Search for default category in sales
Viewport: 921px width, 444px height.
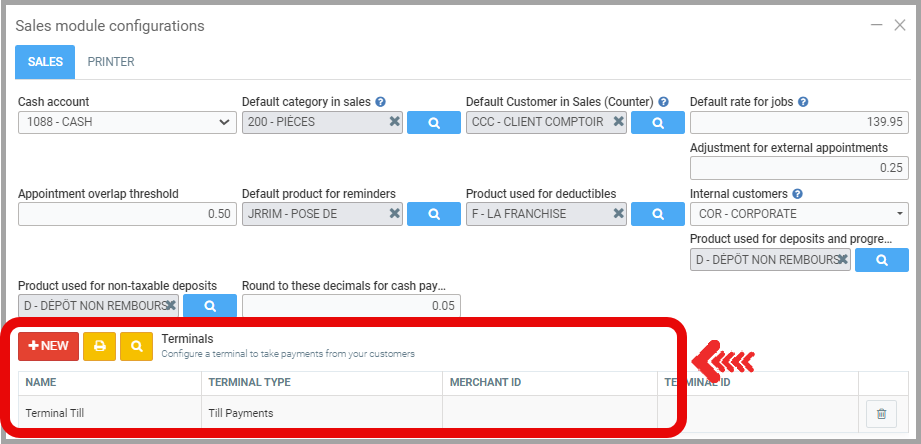tap(434, 122)
